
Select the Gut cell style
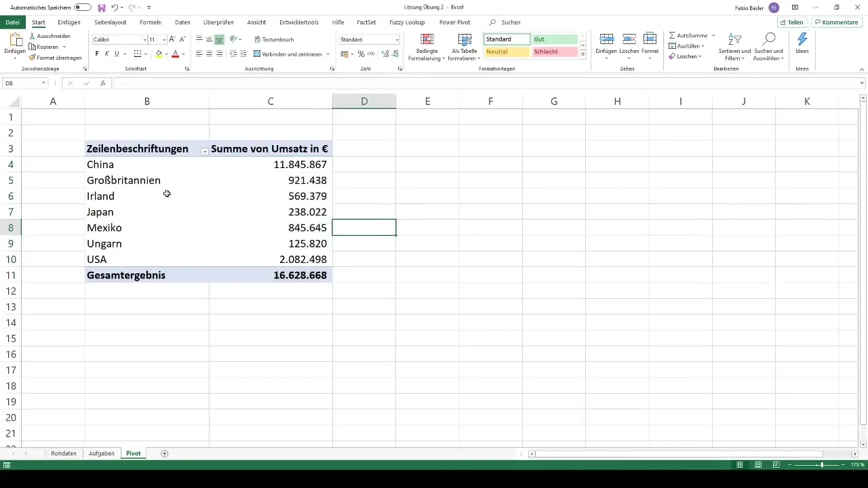pos(554,39)
